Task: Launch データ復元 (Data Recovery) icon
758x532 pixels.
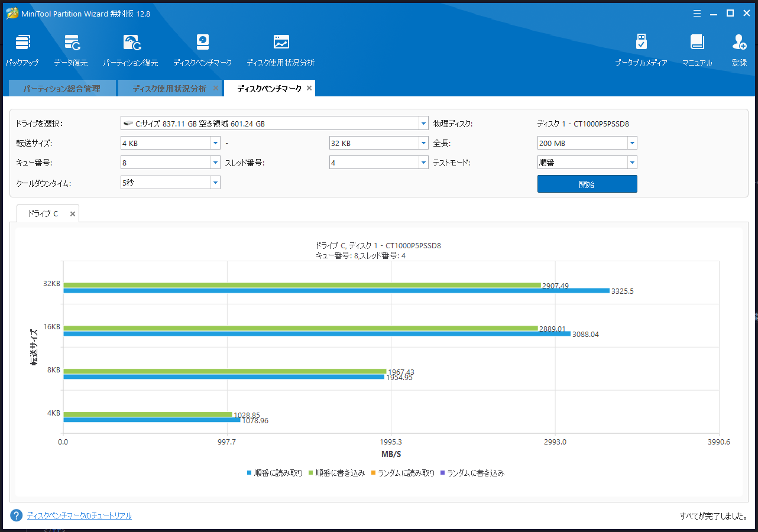Action: pos(71,50)
